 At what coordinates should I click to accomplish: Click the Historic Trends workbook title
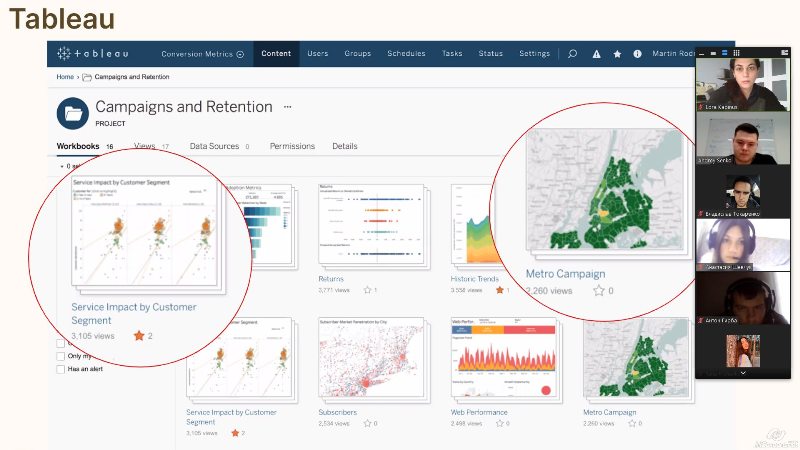pyautogui.click(x=474, y=279)
